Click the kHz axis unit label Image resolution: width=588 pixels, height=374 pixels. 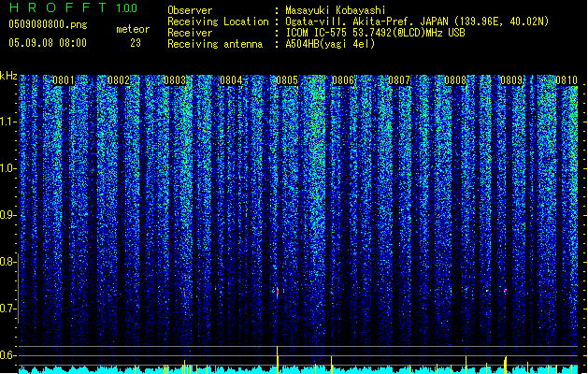coord(8,76)
